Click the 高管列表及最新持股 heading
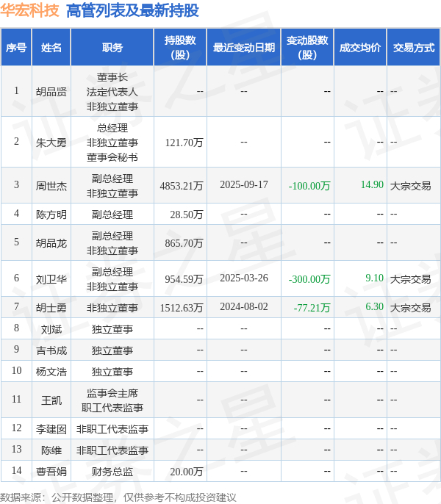This screenshot has width=441, height=504. [132, 10]
